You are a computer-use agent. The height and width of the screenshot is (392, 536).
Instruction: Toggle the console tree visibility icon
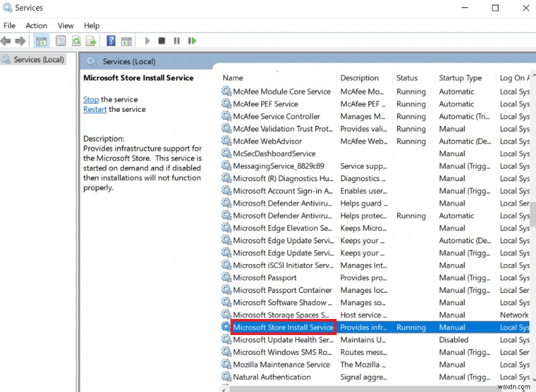42,40
